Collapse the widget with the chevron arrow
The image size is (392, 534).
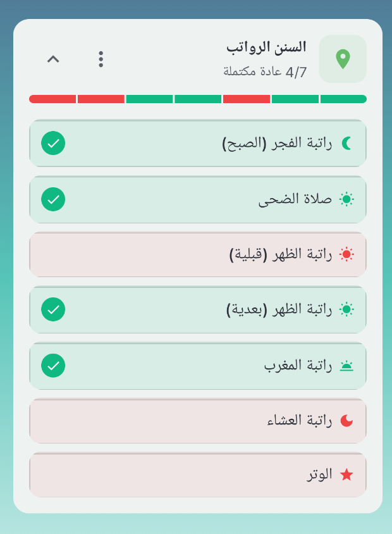[x=53, y=59]
